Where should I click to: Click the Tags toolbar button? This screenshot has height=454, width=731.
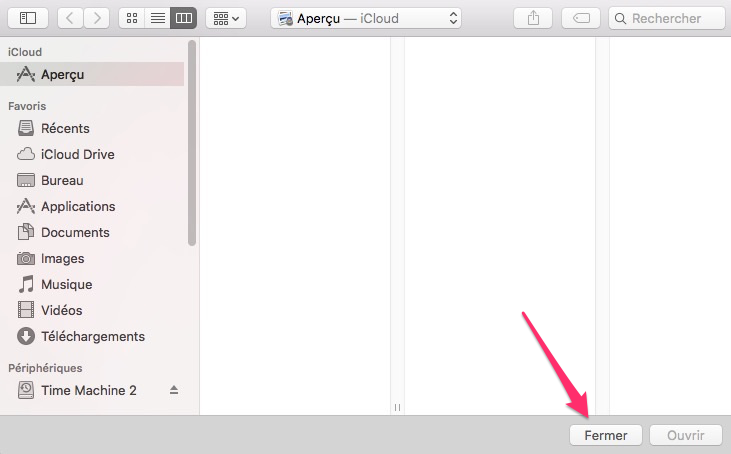point(581,18)
